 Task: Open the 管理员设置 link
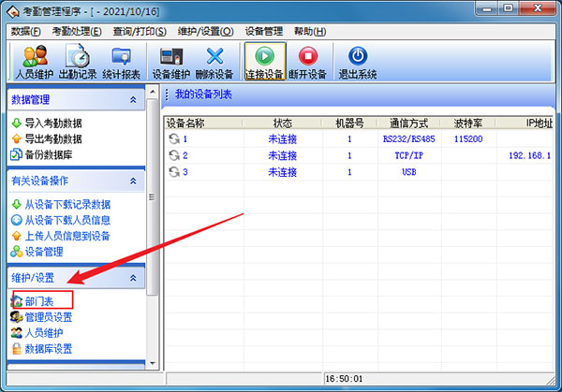click(x=49, y=317)
